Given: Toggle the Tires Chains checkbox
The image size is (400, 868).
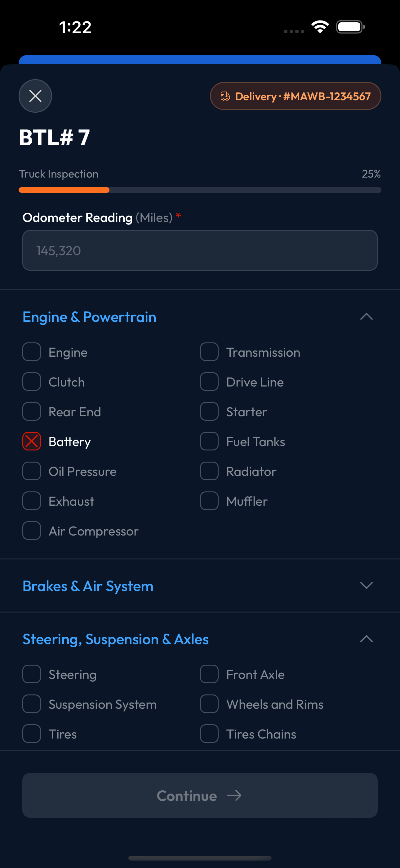Looking at the screenshot, I should pos(209,734).
